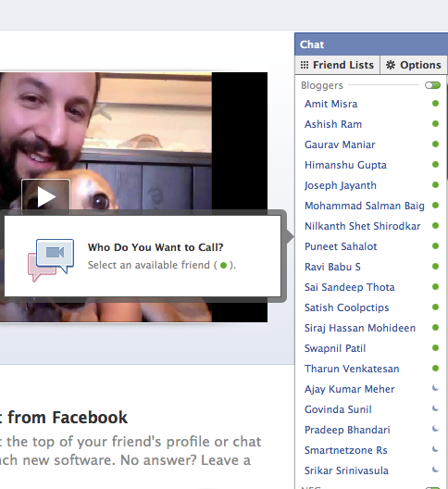Choose Siraj Hassan Mohideen
The image size is (448, 489).
360,328
